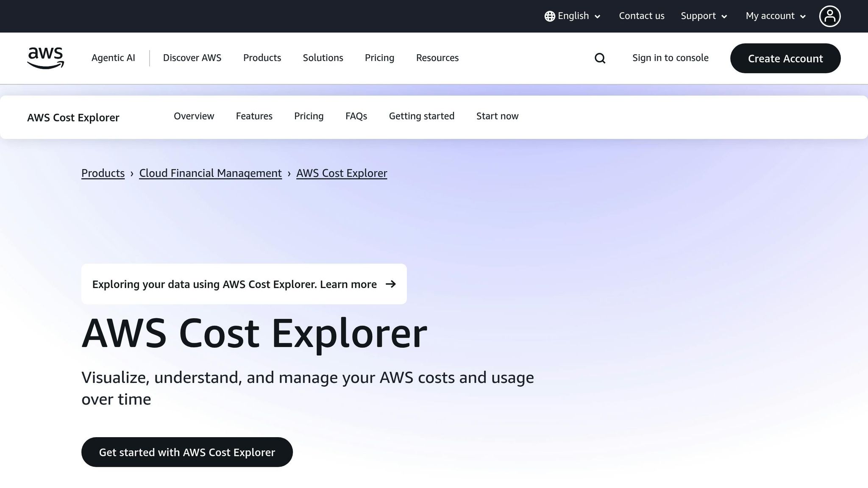The image size is (868, 488).
Task: Open the search magnifier
Action: [599, 58]
